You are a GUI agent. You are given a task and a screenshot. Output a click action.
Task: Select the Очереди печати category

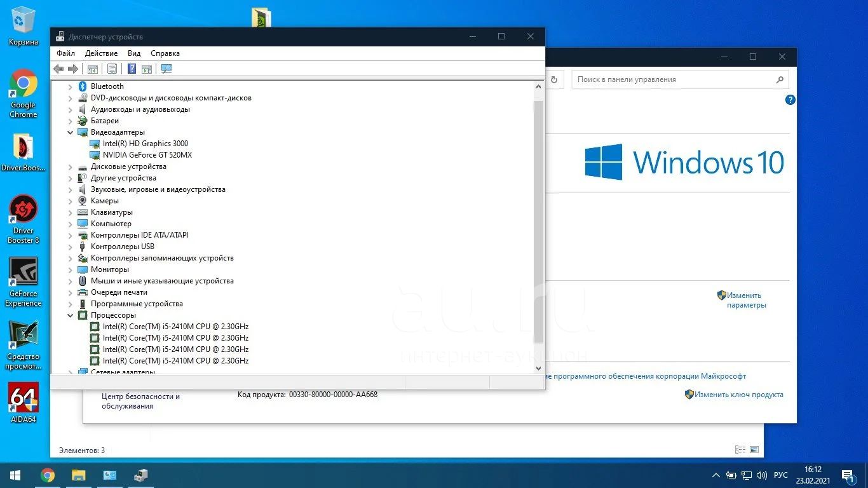(x=119, y=292)
